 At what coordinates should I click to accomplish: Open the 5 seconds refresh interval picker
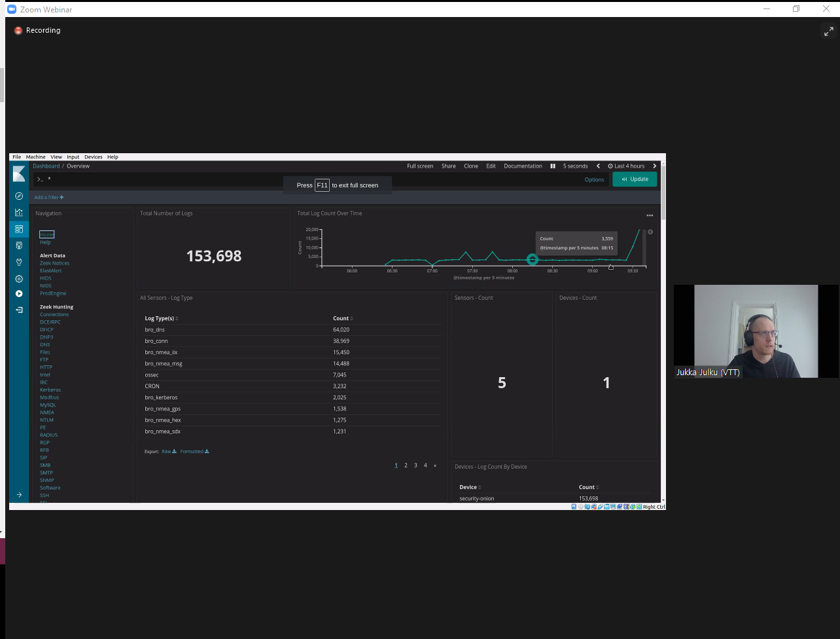[x=575, y=166]
